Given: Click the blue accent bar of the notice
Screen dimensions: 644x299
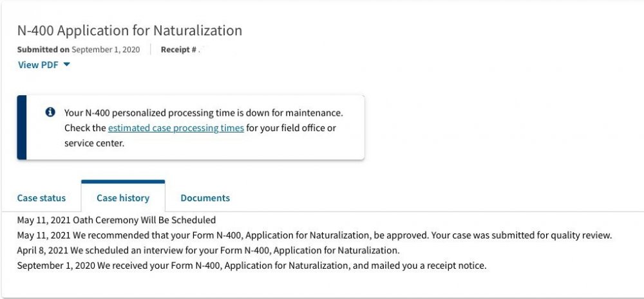Looking at the screenshot, I should click(22, 127).
